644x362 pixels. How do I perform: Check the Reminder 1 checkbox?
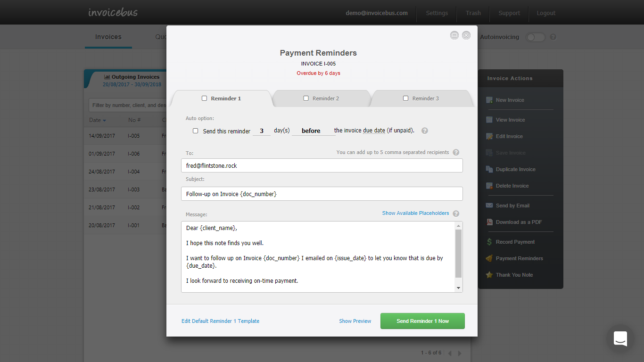[x=205, y=98]
